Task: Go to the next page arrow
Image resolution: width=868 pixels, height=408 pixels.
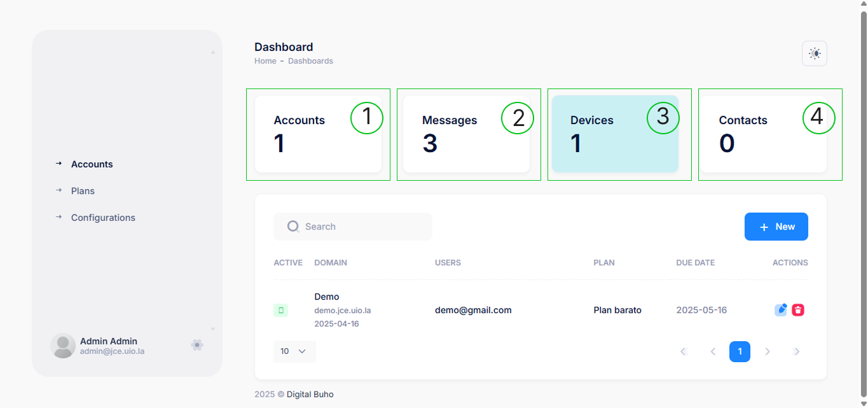Action: tap(768, 352)
